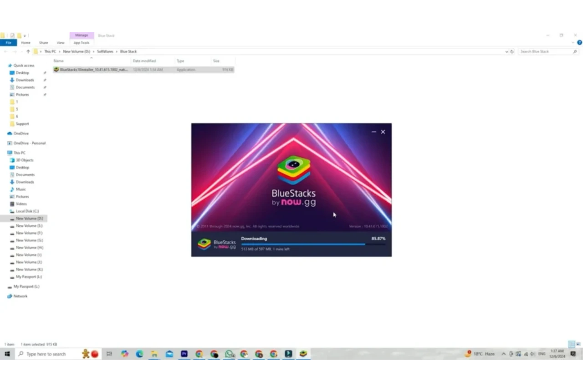Switch to details view button

572,344
